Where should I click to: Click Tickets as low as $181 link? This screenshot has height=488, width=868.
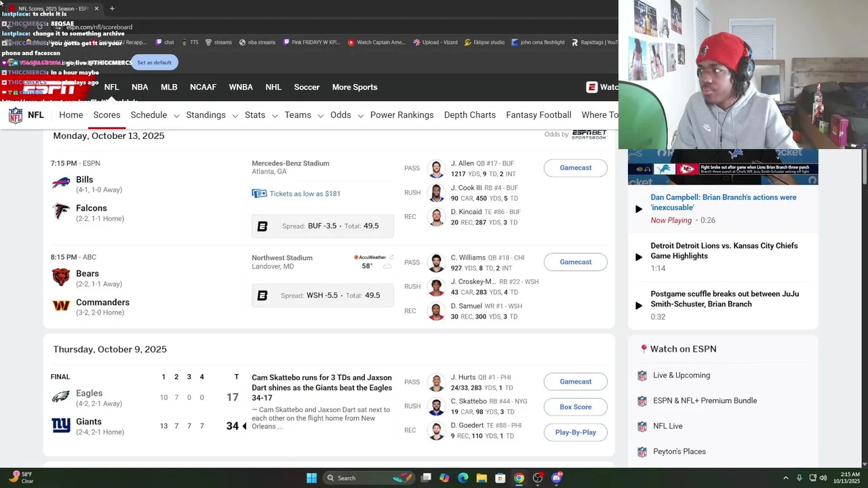[x=305, y=194]
